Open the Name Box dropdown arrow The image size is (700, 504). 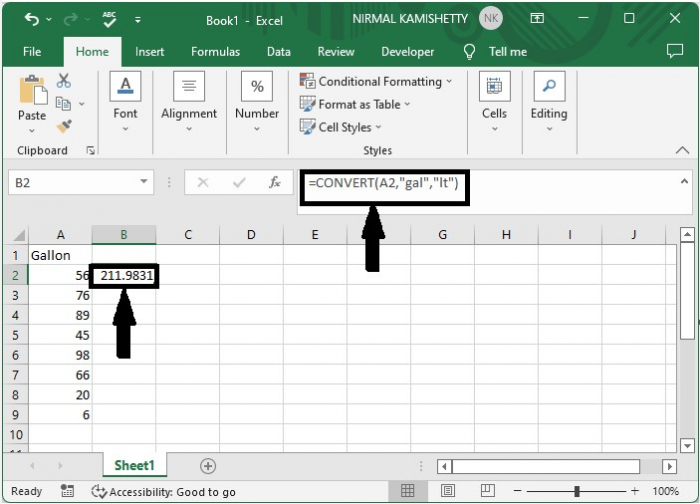pos(144,182)
